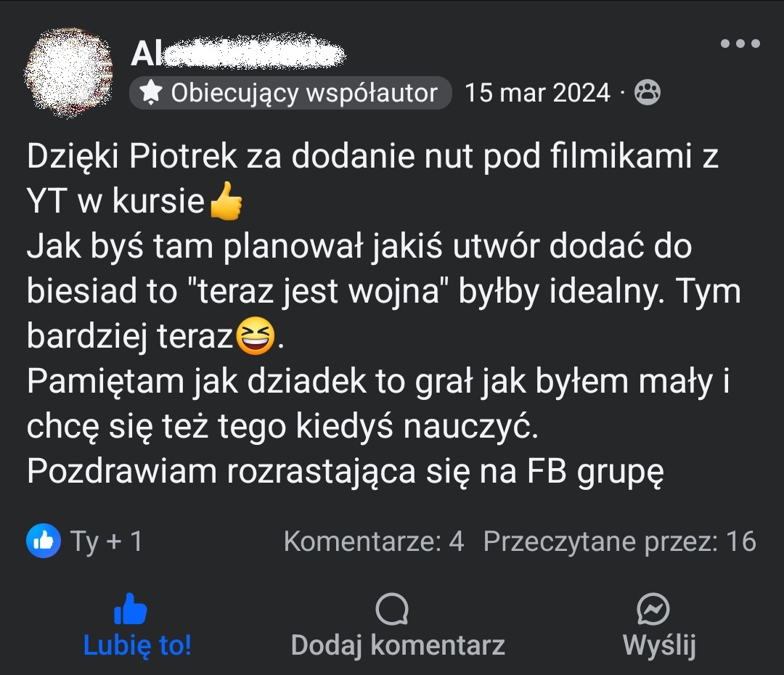Open Komentarze: 4 comments list
The width and height of the screenshot is (784, 675).
374,541
